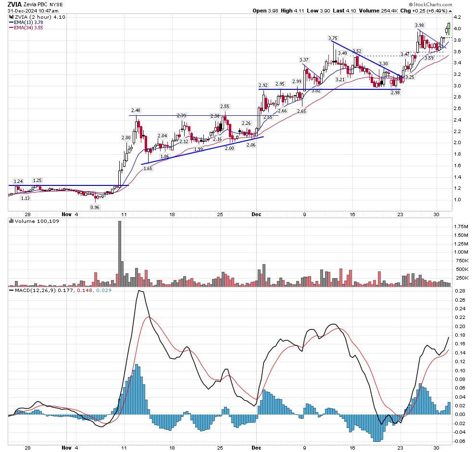Image resolution: width=476 pixels, height=452 pixels.
Task: Click the ZVIA ticker symbol in the title
Action: tap(14, 4)
